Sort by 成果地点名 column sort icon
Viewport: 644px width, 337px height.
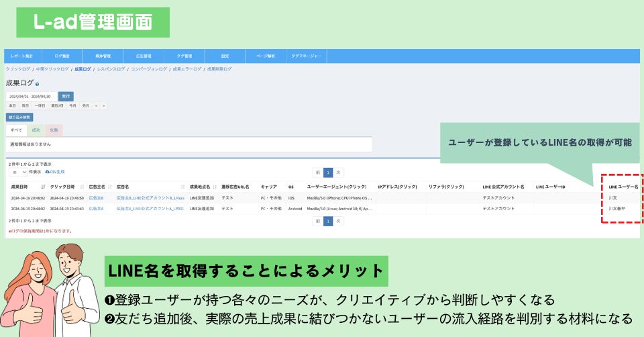coord(215,187)
